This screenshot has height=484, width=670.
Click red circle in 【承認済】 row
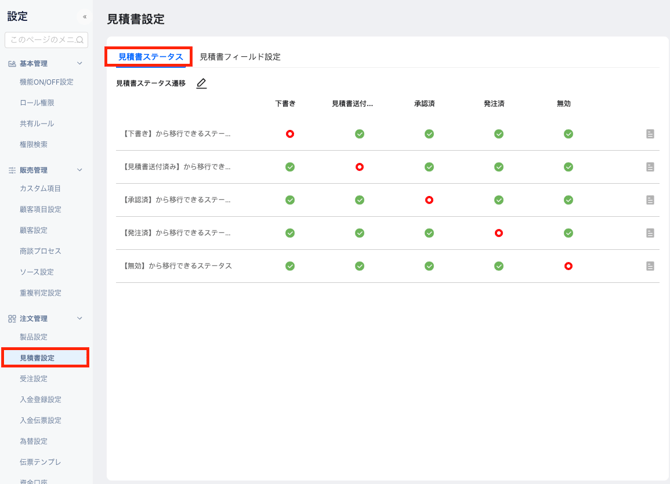[x=429, y=200]
